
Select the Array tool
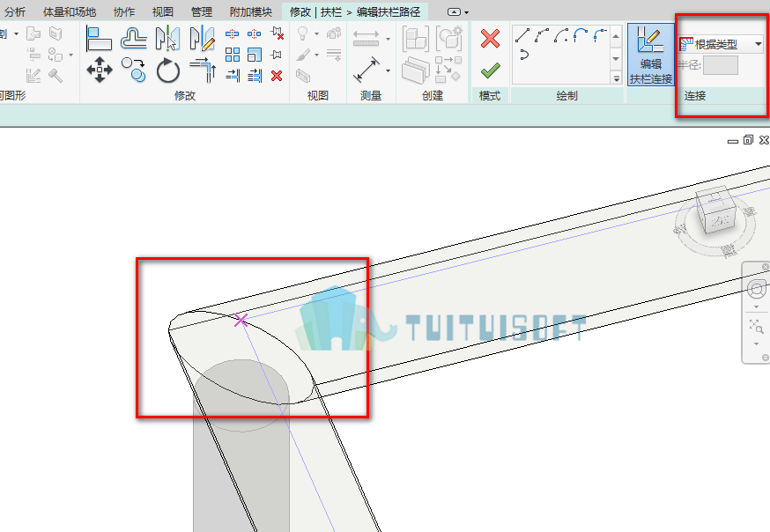[233, 55]
